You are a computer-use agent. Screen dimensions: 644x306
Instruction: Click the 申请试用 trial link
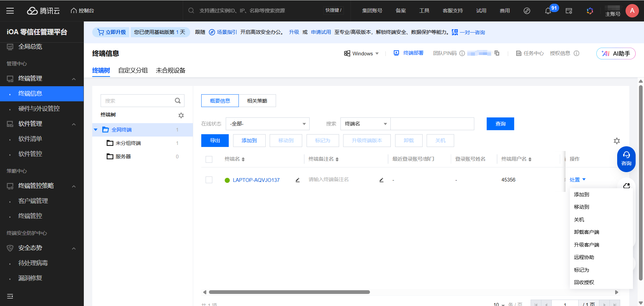click(x=321, y=32)
